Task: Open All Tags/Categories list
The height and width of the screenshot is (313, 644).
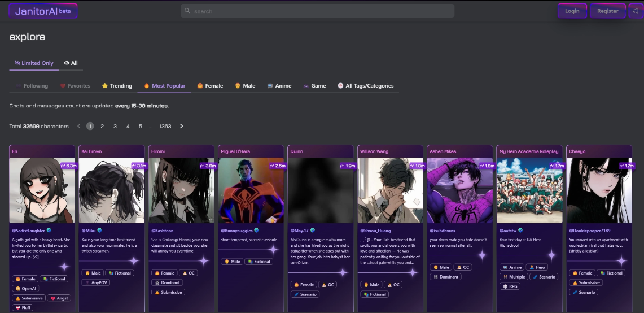Action: point(366,85)
